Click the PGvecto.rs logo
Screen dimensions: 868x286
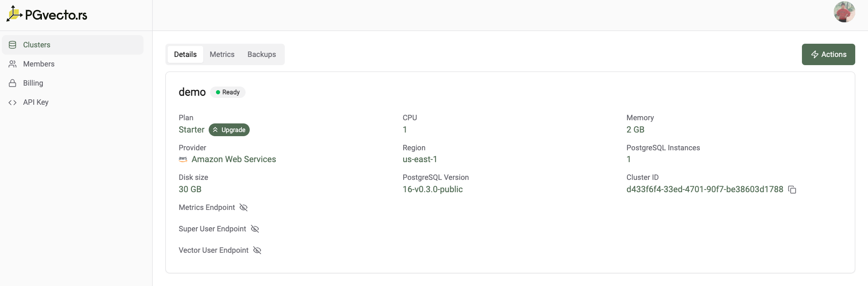[x=47, y=15]
